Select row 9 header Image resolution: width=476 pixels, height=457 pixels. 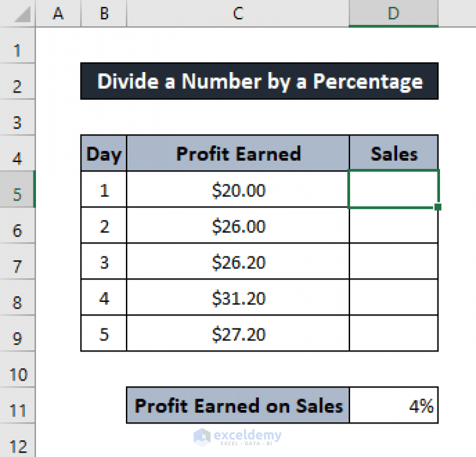pyautogui.click(x=17, y=333)
